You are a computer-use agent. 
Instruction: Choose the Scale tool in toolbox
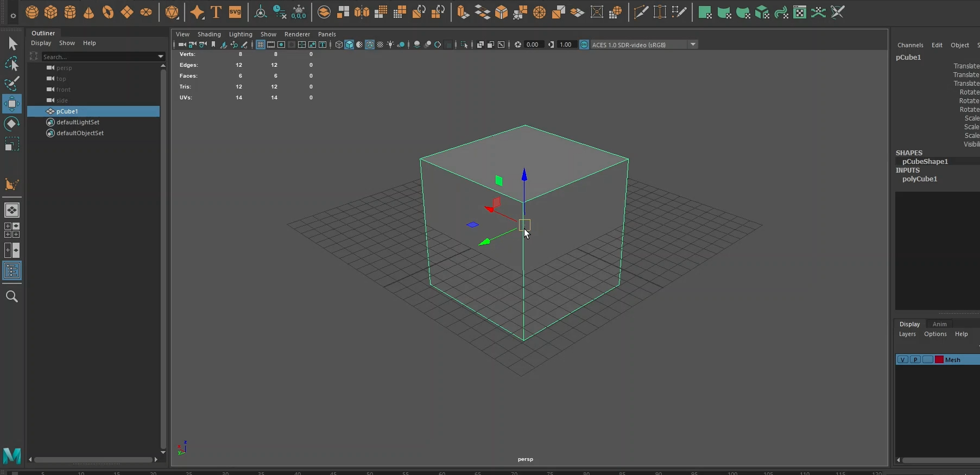pyautogui.click(x=11, y=144)
